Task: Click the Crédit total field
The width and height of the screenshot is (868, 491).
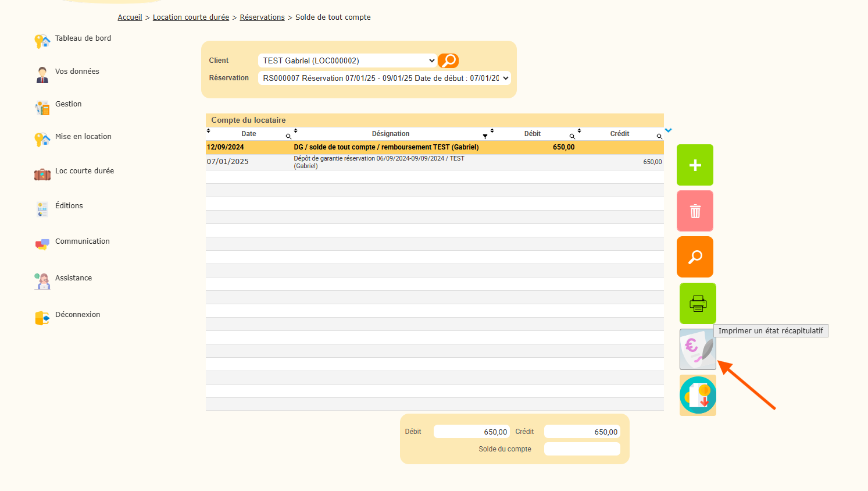Action: click(582, 432)
